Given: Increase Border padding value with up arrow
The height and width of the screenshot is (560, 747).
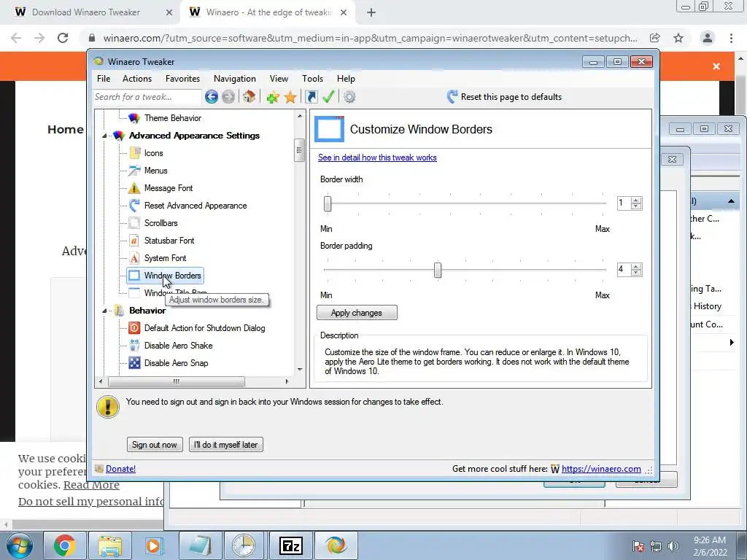Looking at the screenshot, I should pyautogui.click(x=636, y=266).
